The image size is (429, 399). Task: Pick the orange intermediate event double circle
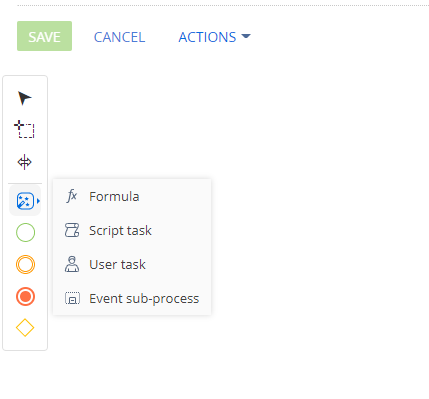(x=25, y=264)
